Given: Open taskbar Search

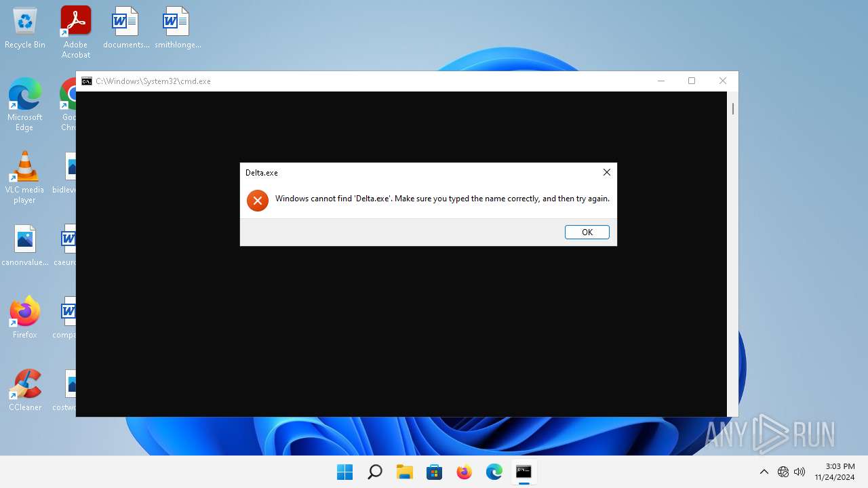Looking at the screenshot, I should tap(375, 472).
